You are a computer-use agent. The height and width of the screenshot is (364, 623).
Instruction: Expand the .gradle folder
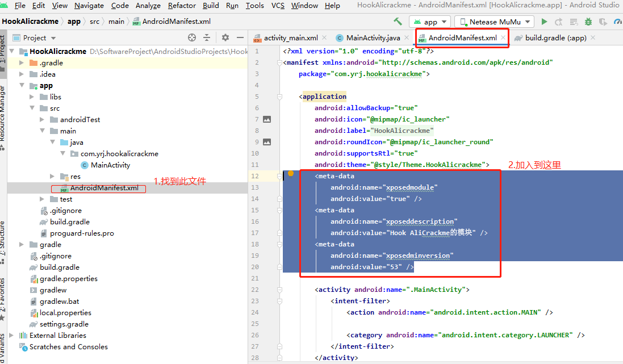(22, 63)
